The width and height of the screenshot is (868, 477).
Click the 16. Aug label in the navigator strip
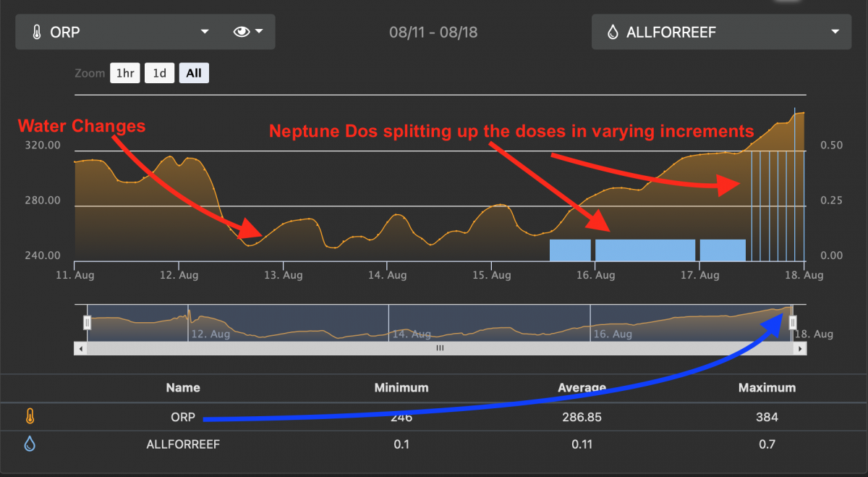(x=613, y=334)
